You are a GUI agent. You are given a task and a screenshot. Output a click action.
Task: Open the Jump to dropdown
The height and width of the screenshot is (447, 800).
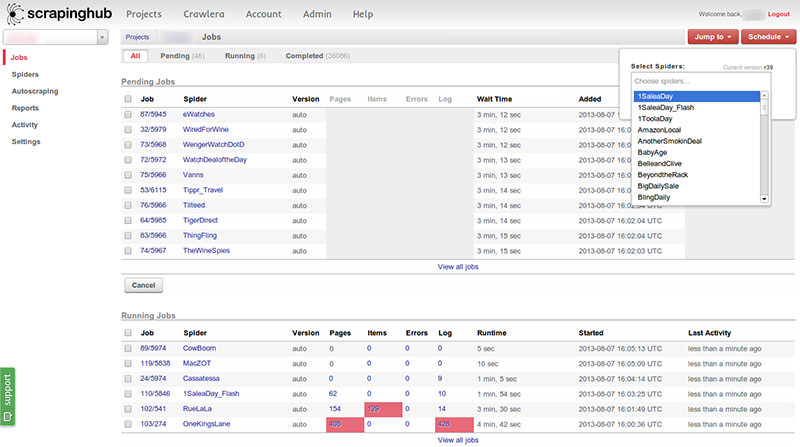pos(713,37)
